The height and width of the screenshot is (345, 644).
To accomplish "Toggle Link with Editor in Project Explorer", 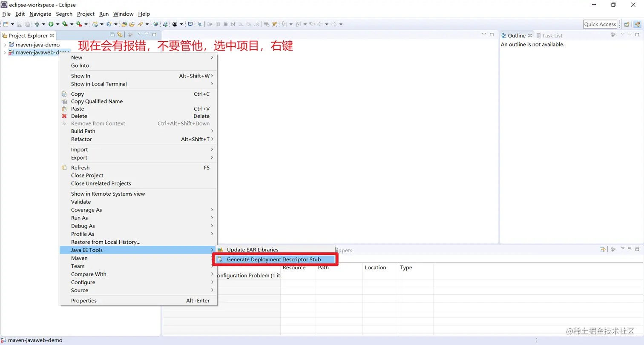I will (x=120, y=34).
